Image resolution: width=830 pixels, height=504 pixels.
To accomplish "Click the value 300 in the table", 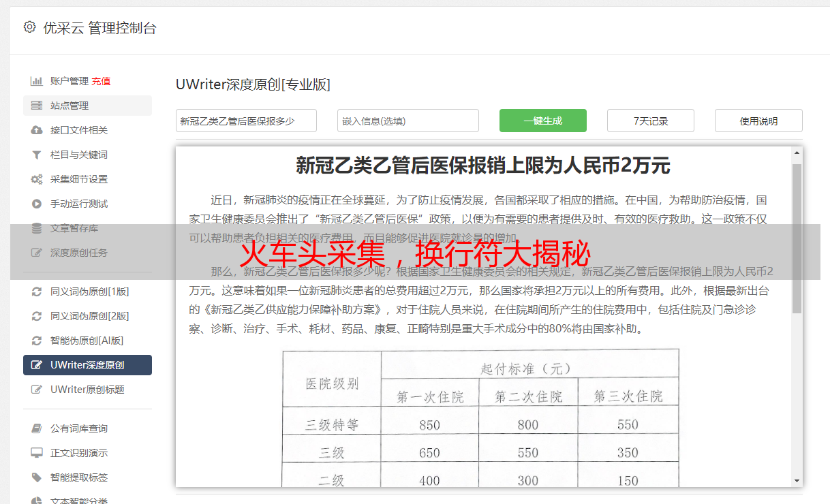I will [x=528, y=481].
